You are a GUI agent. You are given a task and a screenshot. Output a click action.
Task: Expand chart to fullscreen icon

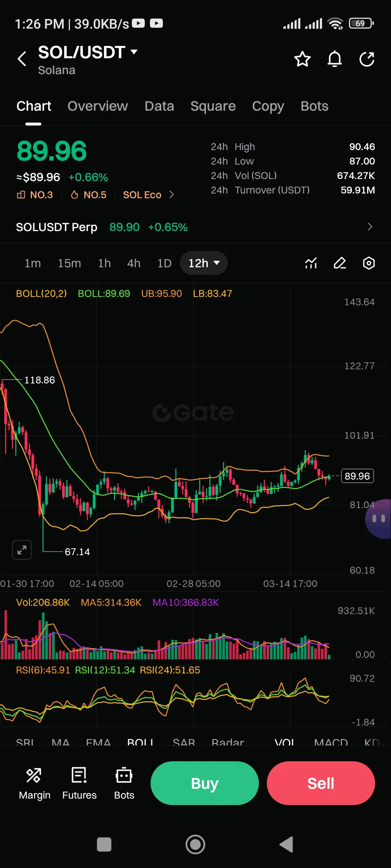(x=22, y=550)
